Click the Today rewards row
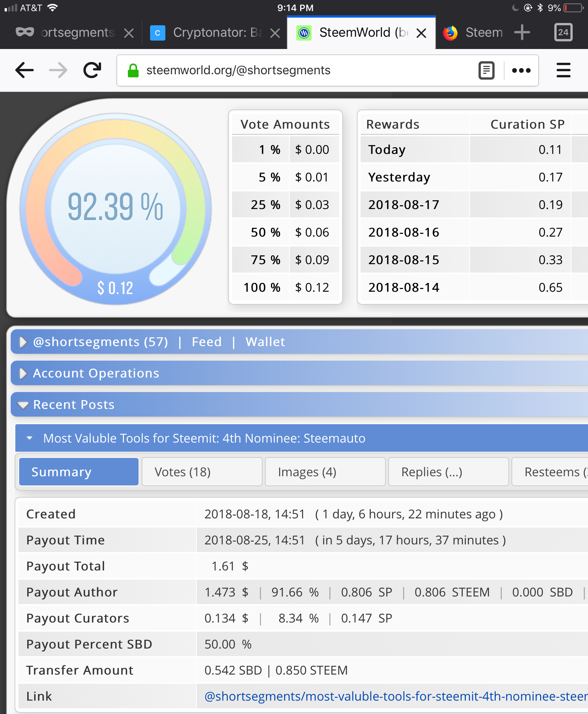 point(474,150)
